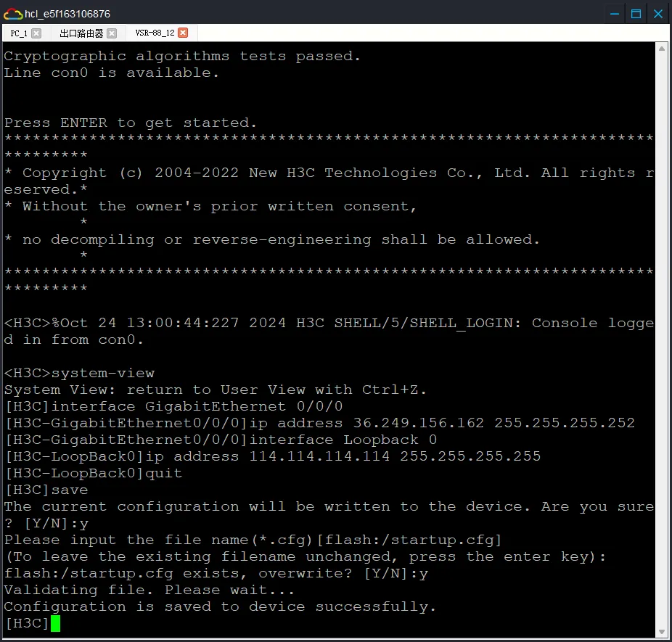This screenshot has height=642, width=672.
Task: Click the line "[H3C]interface GigabitEthernet 0/0/0"
Action: pyautogui.click(x=173, y=406)
